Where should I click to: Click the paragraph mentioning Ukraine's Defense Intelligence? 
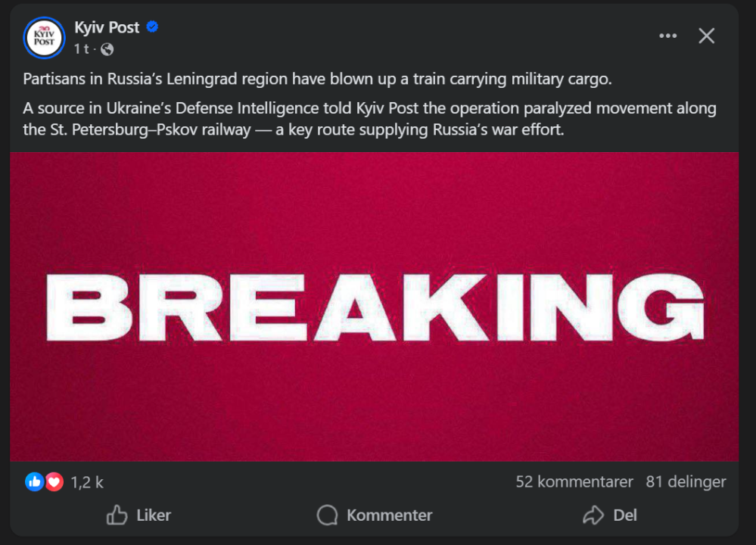pos(369,118)
